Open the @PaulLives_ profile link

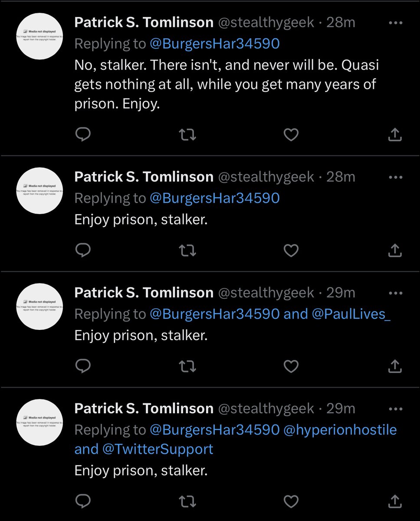(351, 314)
